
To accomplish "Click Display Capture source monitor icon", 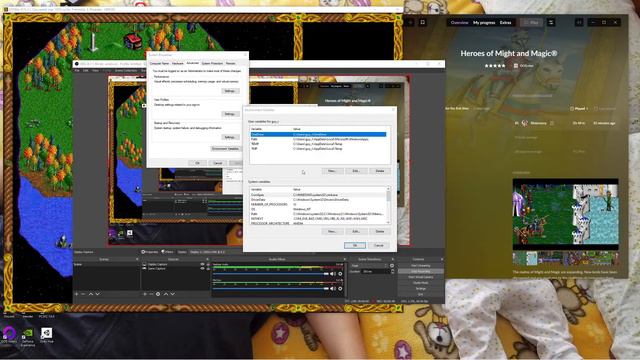I will (144, 264).
